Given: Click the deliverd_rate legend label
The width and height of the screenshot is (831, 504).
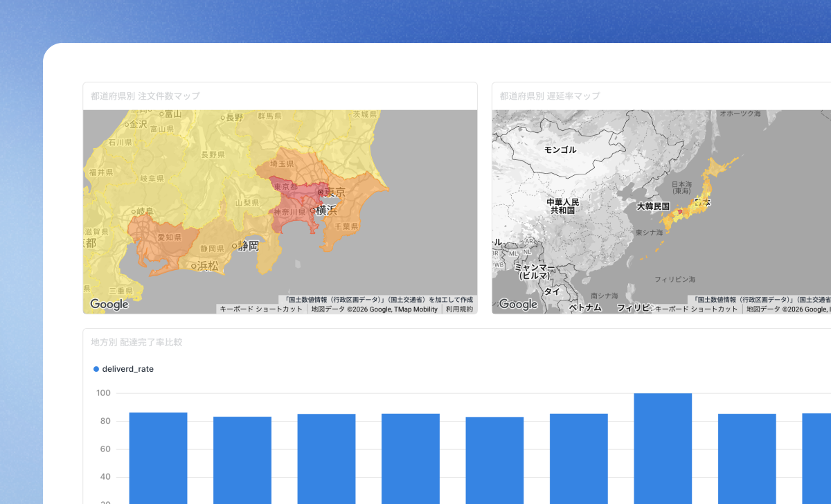Looking at the screenshot, I should point(127,369).
